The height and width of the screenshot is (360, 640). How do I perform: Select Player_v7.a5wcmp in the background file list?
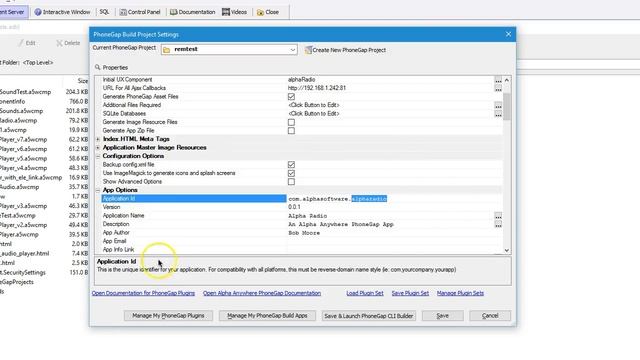(x=23, y=140)
